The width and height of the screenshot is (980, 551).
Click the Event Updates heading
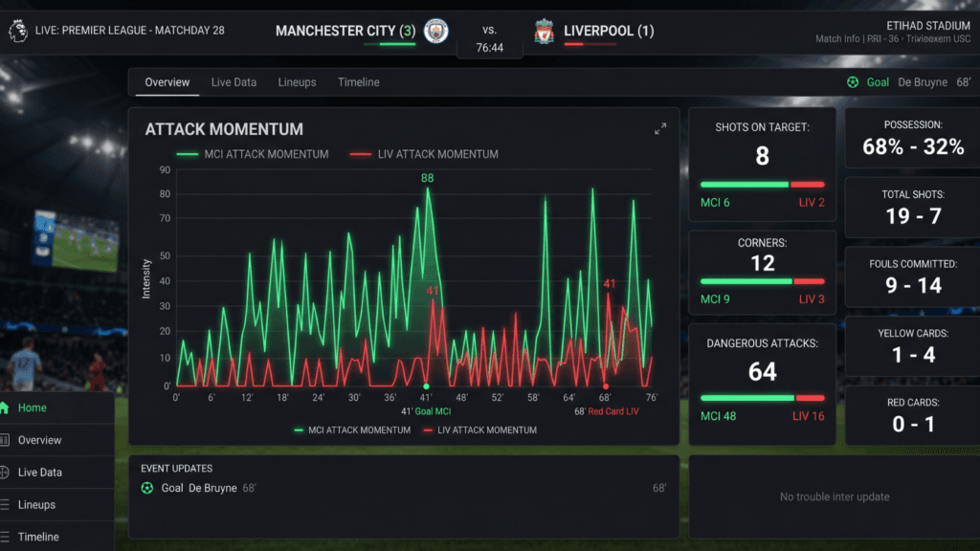[x=176, y=469]
